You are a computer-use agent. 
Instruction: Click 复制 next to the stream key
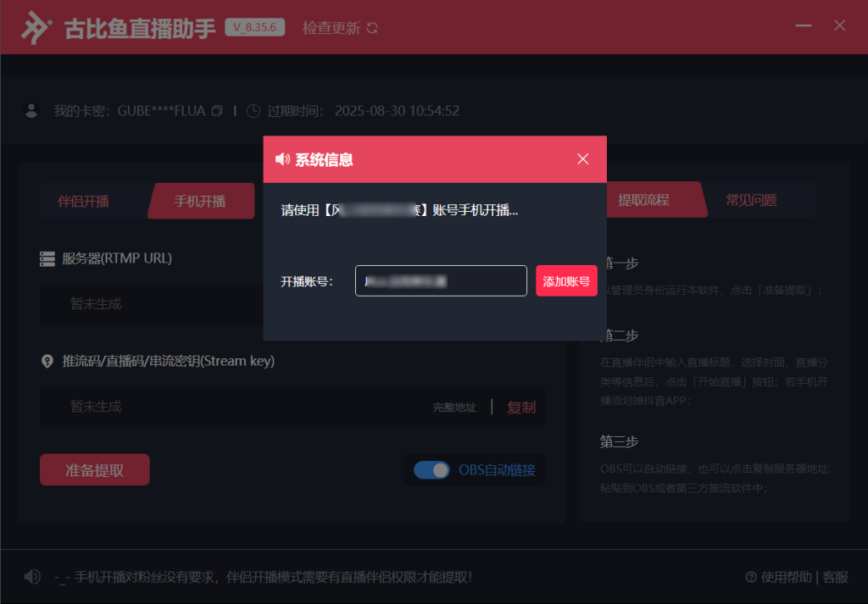pos(521,407)
